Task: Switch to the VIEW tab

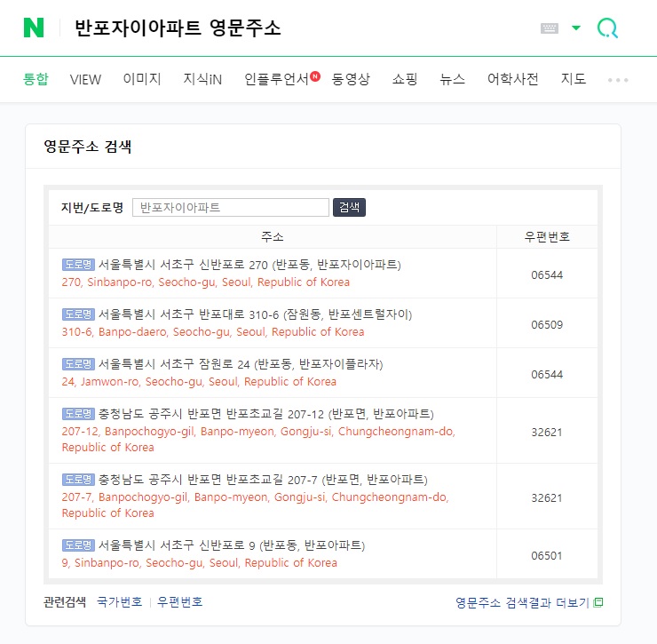Action: click(x=85, y=79)
